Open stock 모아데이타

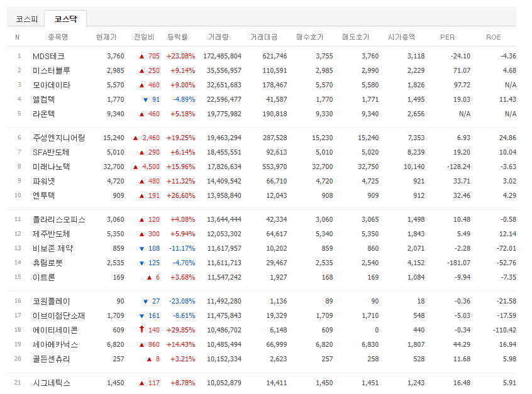(52, 85)
